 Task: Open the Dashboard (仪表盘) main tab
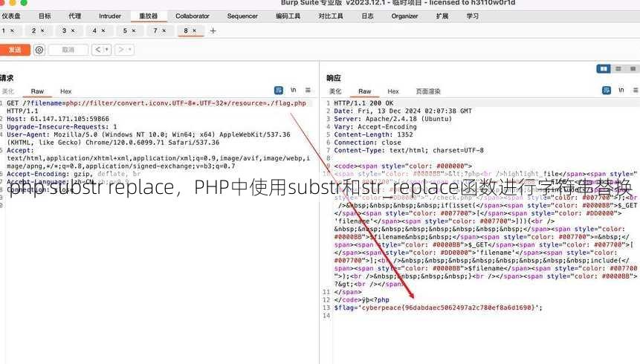pos(11,16)
